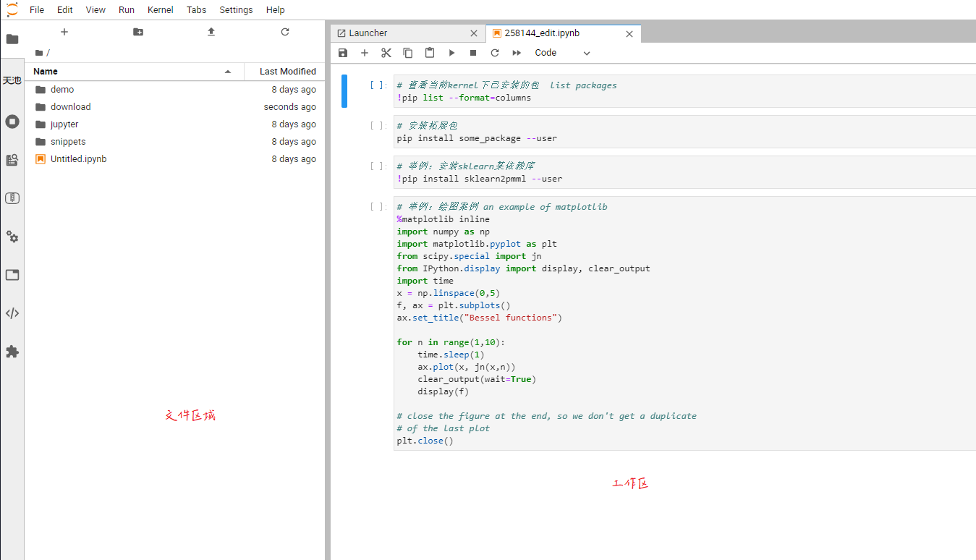Click into the pip install some_package cell
This screenshot has width=976, height=560.
(684, 132)
